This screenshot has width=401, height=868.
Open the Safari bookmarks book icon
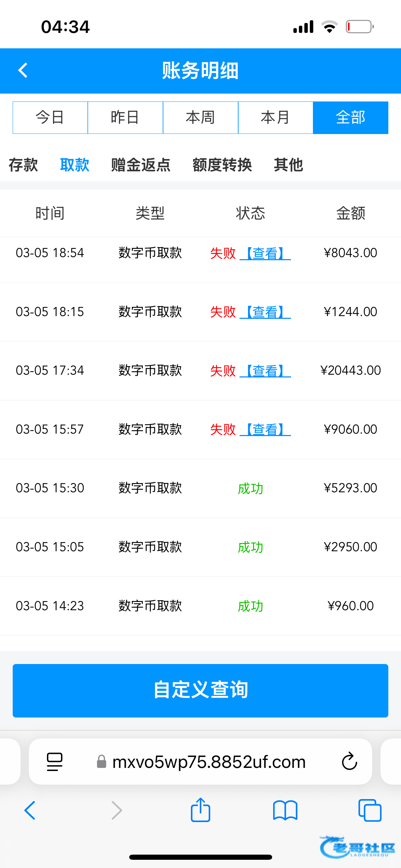(x=285, y=810)
